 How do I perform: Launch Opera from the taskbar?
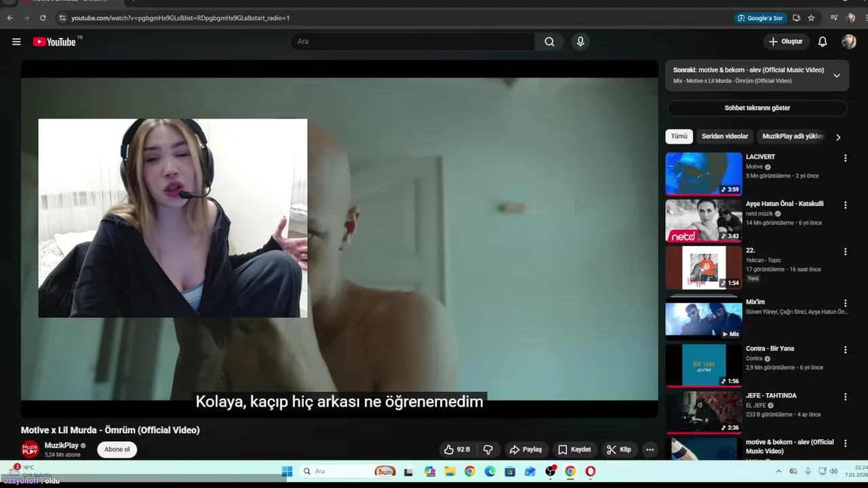click(x=591, y=471)
